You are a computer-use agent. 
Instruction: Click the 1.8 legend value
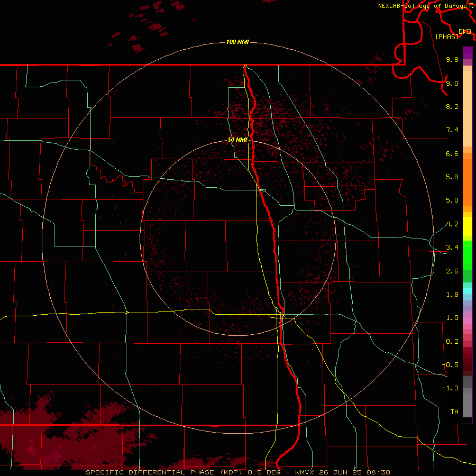(x=452, y=295)
